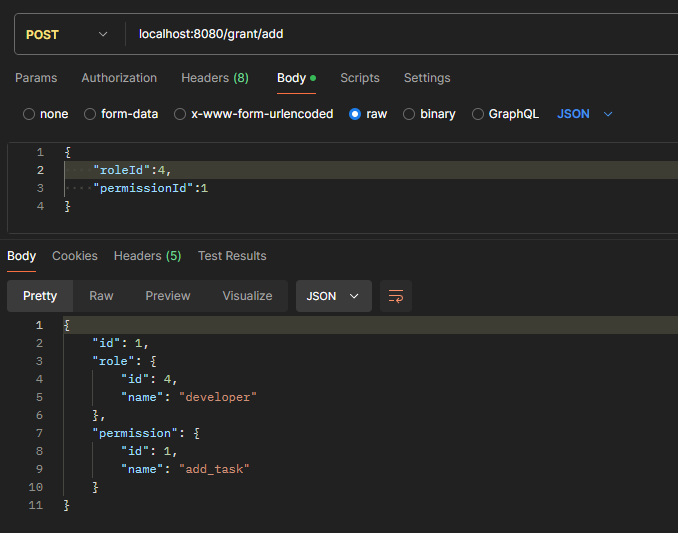Expand the request body JSON format dropdown
678x533 pixels.
click(x=585, y=114)
